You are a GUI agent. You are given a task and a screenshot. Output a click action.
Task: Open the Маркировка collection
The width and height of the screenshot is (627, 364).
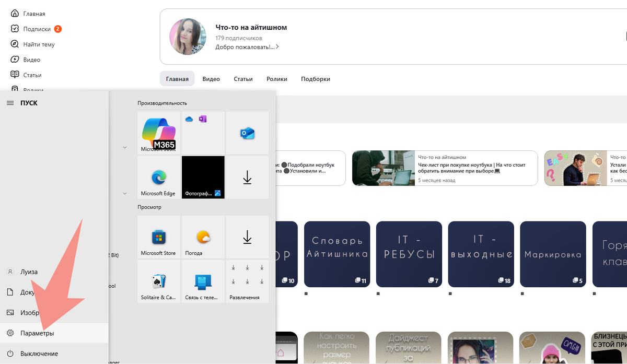553,254
